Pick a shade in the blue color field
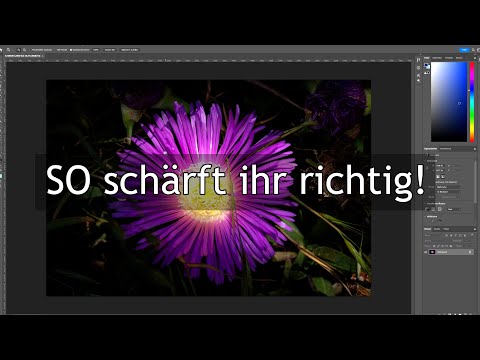 coord(449,102)
